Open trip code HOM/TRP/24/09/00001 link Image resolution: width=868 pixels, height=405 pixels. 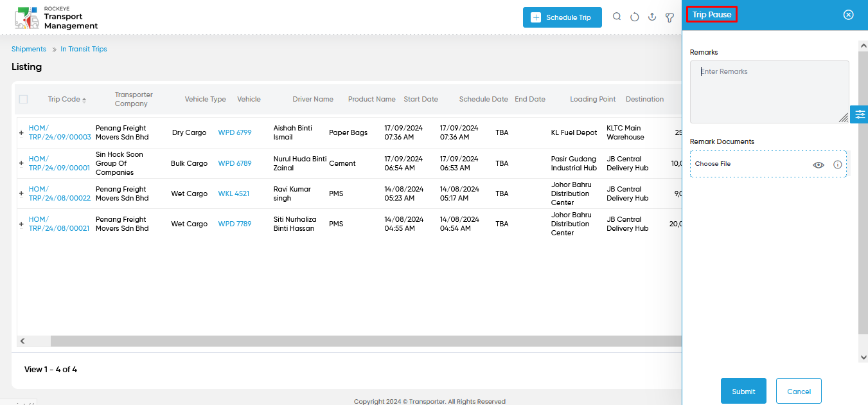click(60, 163)
